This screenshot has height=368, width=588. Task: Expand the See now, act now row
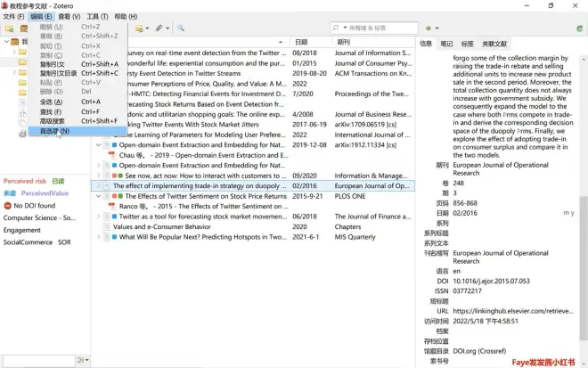[x=98, y=176]
